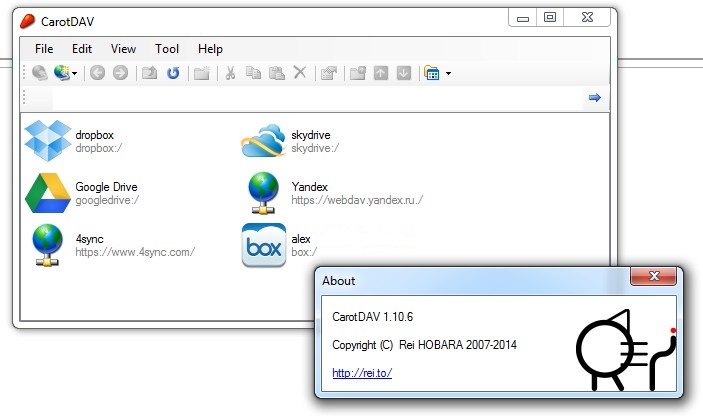703x416 pixels.
Task: Select the skydrive cloud icon
Action: click(x=263, y=141)
